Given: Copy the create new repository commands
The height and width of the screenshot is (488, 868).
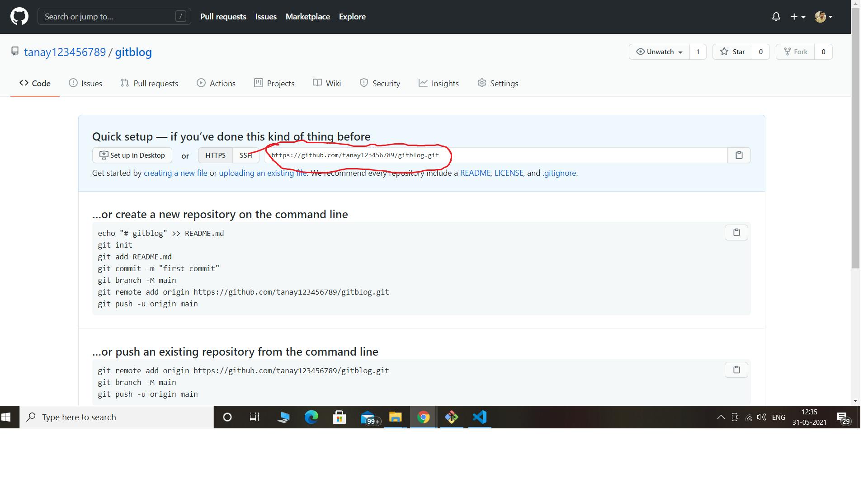Looking at the screenshot, I should pos(736,232).
